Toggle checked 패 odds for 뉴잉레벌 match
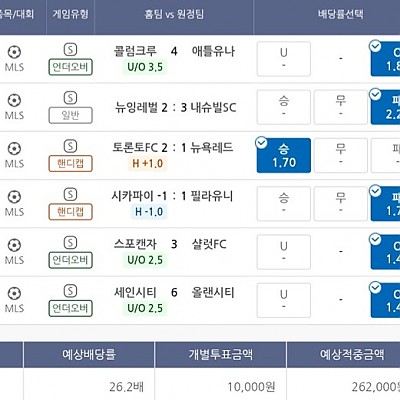The height and width of the screenshot is (400, 400). coord(385,107)
